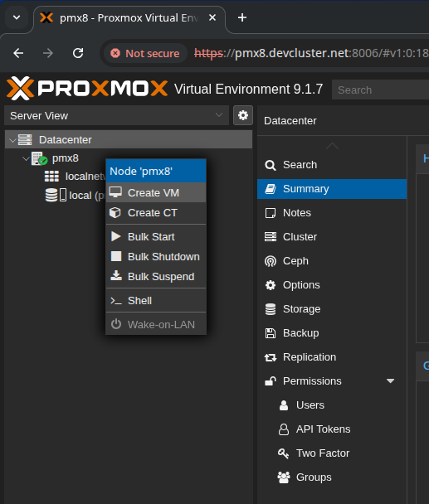Screen dimensions: 429x504
Task: Click the localnetwork grid icon in tree
Action: (51, 177)
